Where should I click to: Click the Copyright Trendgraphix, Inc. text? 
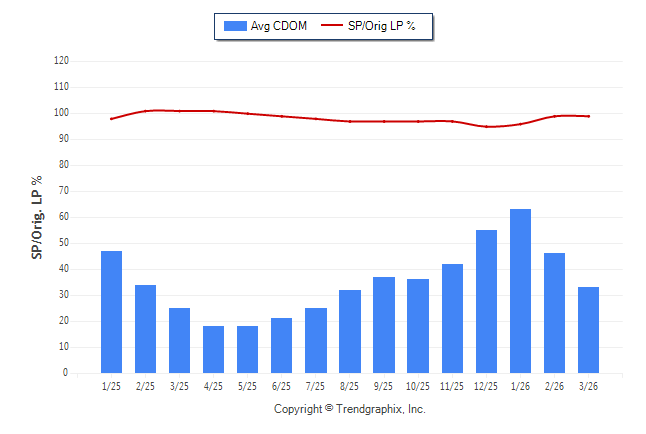[349, 409]
